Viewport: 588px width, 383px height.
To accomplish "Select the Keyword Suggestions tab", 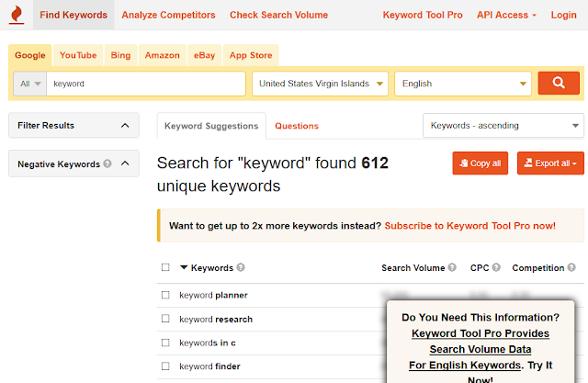I will point(211,126).
